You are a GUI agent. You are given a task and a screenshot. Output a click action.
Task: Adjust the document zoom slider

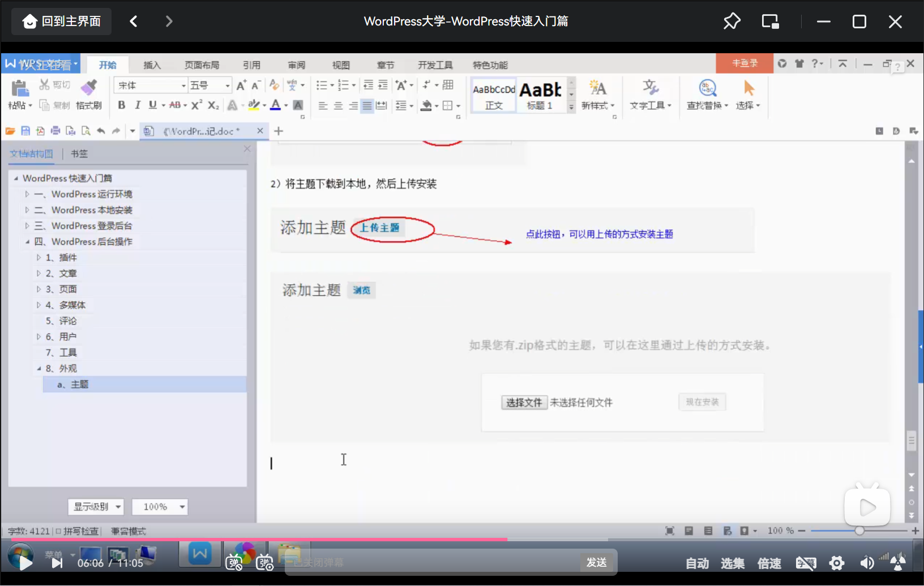pos(859,531)
